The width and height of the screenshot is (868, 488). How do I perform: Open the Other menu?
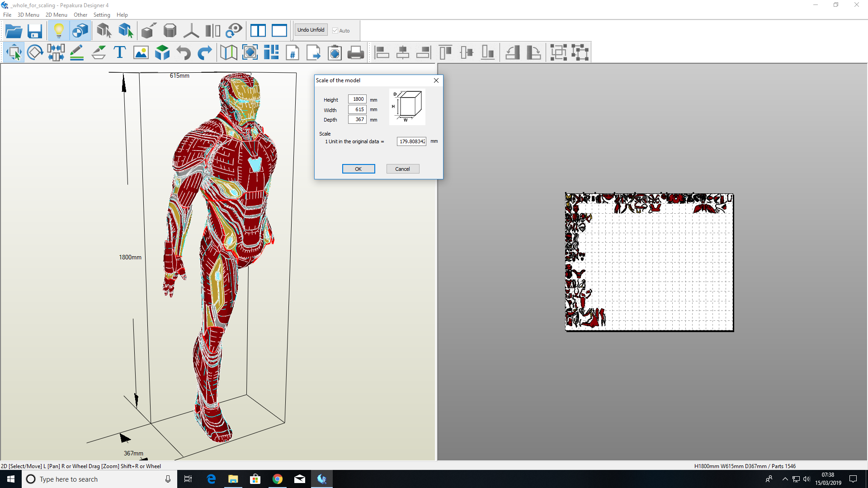pyautogui.click(x=80, y=15)
